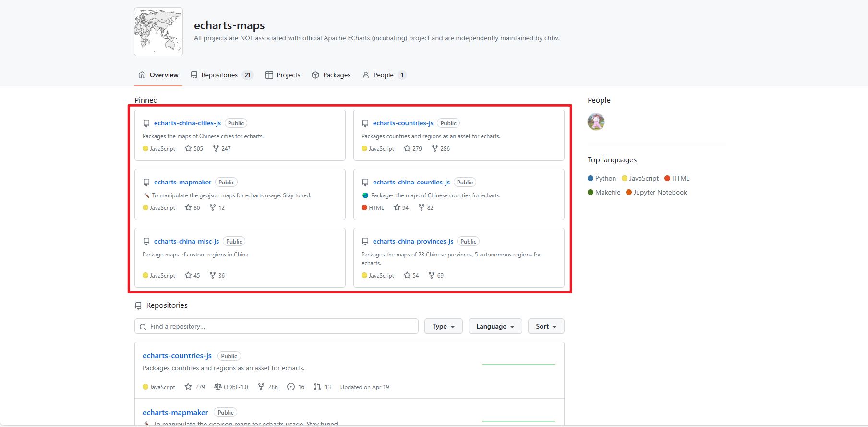Open echarts-mapmaker in the repositories list

point(175,412)
